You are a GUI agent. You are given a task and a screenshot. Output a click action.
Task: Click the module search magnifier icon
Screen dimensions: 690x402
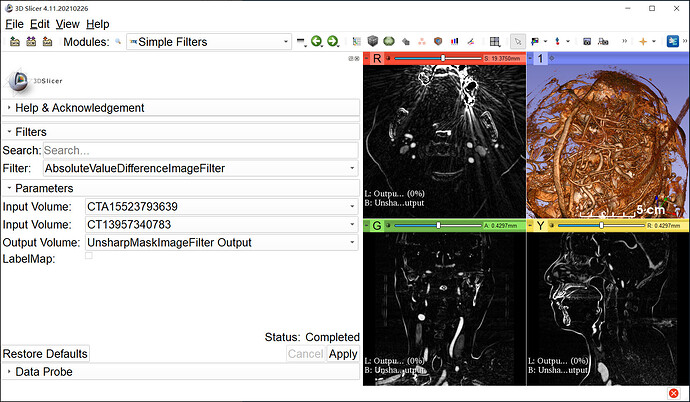coord(118,42)
